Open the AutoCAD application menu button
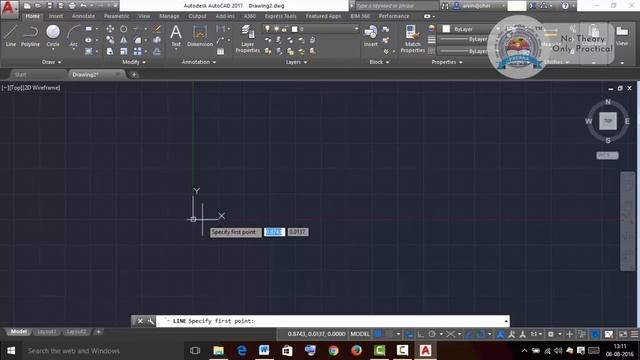This screenshot has width=640, height=360. (8, 8)
